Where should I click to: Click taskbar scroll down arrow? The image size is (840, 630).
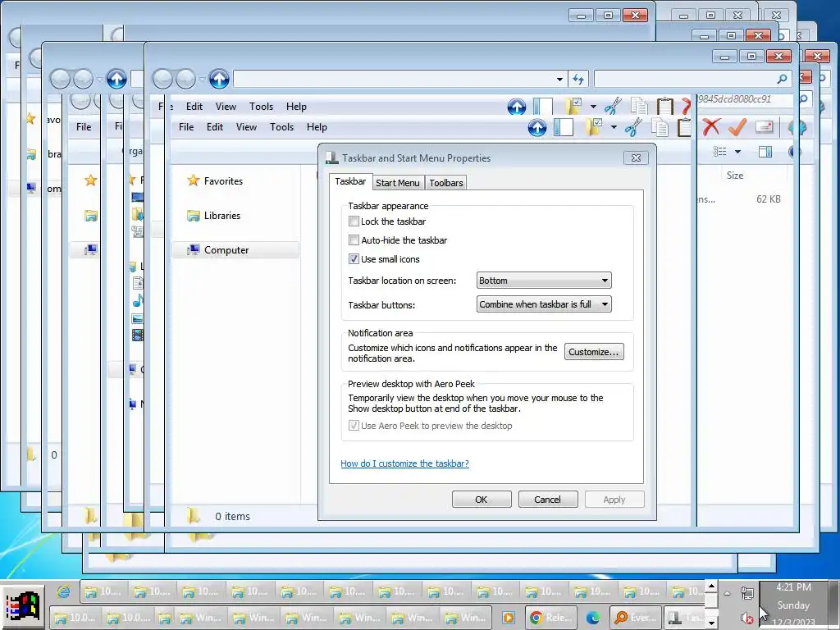pos(711,623)
